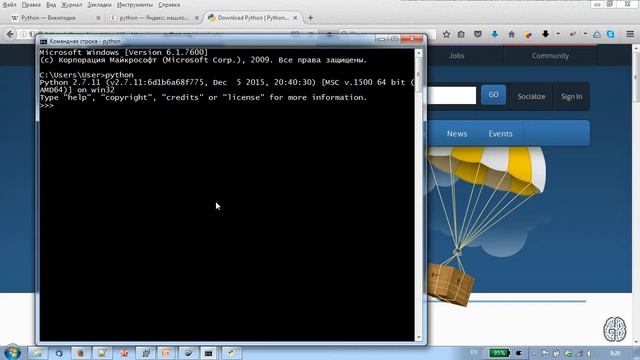Click the command prompt scrollbar down arrow
Image resolution: width=640 pixels, height=360 pixels.
[418, 338]
